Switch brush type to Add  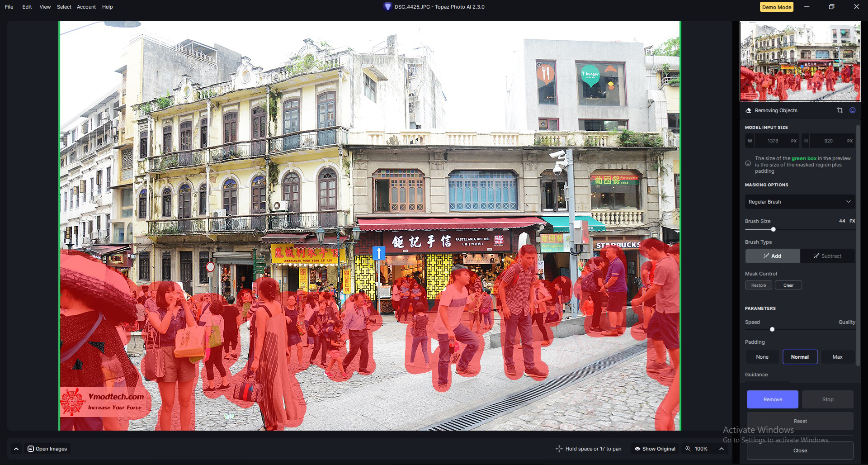773,256
